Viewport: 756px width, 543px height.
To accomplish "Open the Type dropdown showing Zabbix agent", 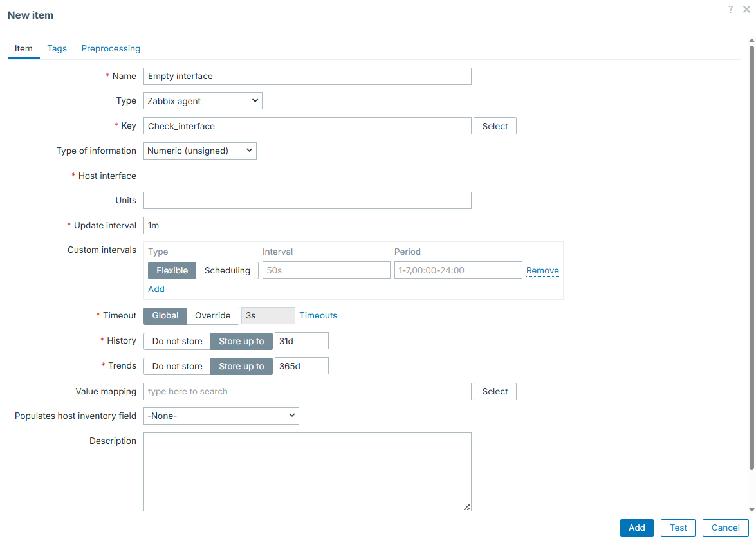I will coord(203,101).
